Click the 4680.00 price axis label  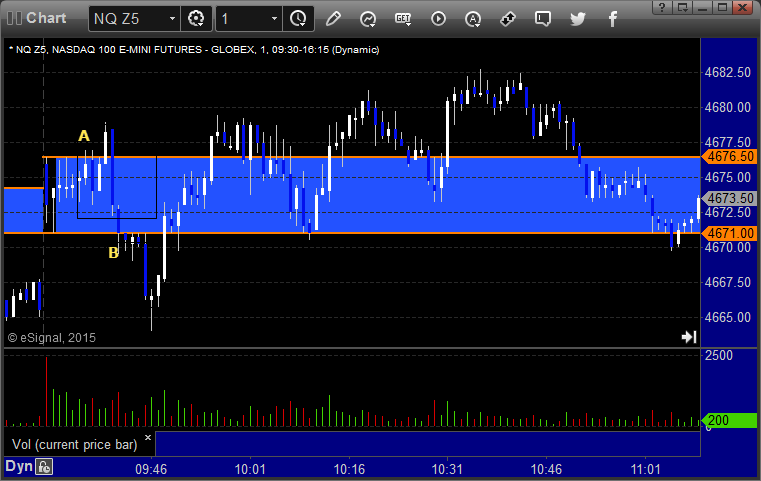click(x=728, y=107)
